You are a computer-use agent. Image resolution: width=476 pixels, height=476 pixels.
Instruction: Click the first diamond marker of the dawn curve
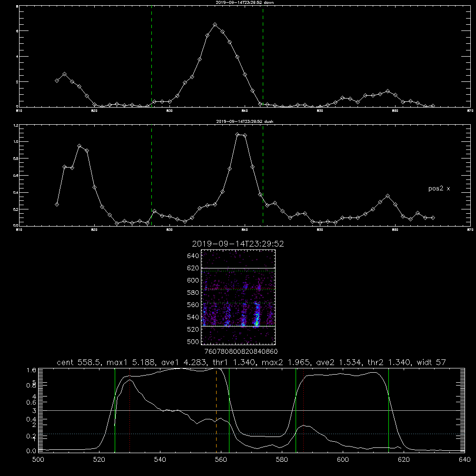coord(57,80)
